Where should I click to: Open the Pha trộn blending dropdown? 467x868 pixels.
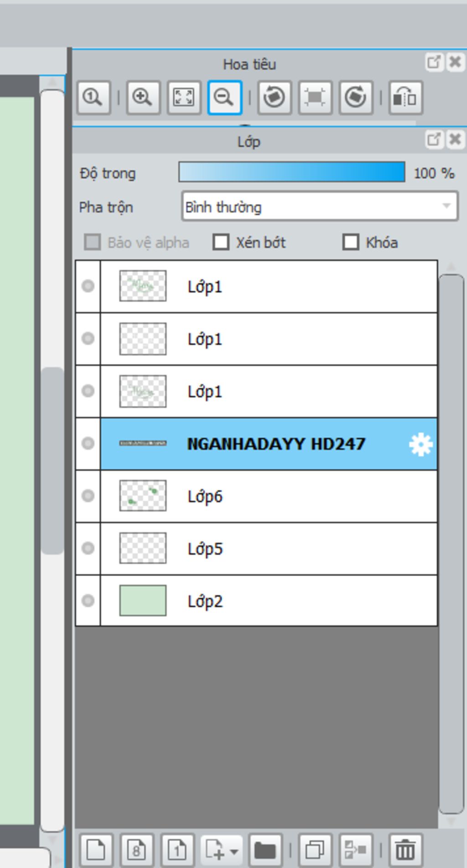tap(320, 207)
